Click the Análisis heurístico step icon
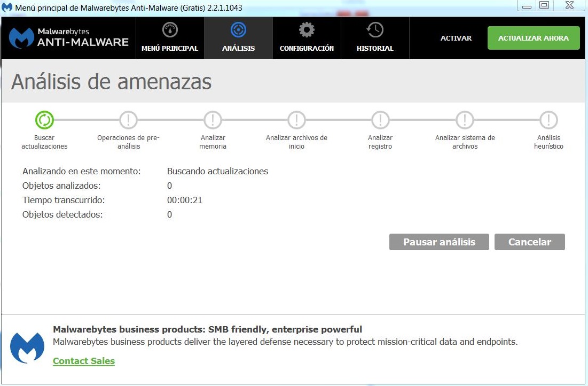 click(548, 120)
